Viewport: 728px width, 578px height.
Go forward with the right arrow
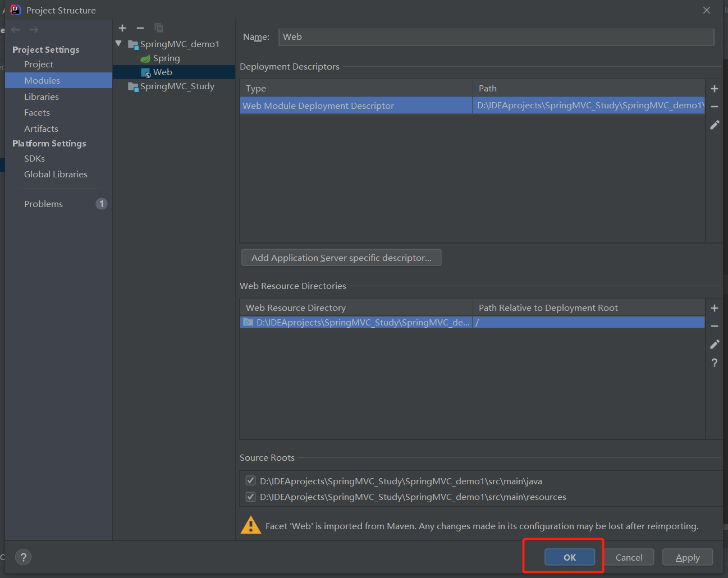[34, 30]
